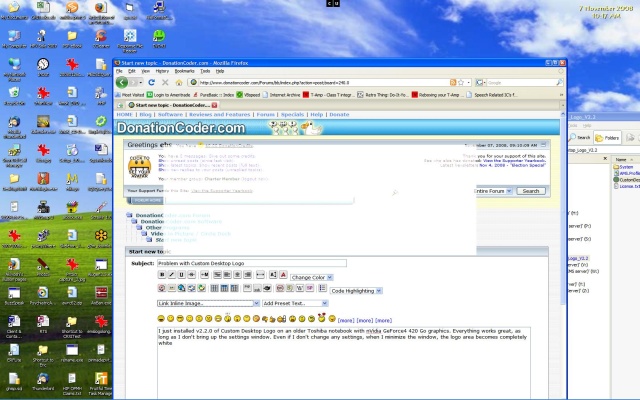Screen dimensions: 640x400
Task: Click the Search button on the forum
Action: click(x=530, y=191)
